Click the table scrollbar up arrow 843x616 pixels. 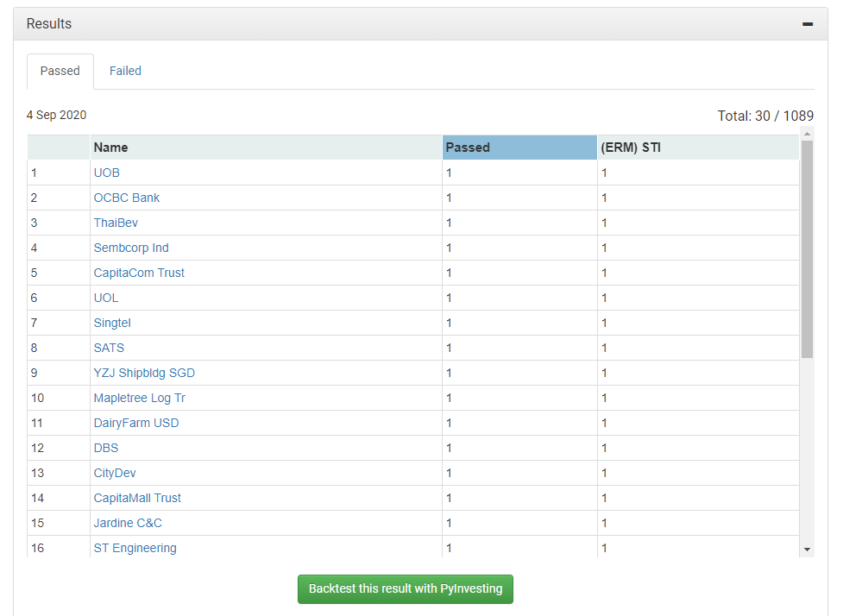(x=807, y=134)
